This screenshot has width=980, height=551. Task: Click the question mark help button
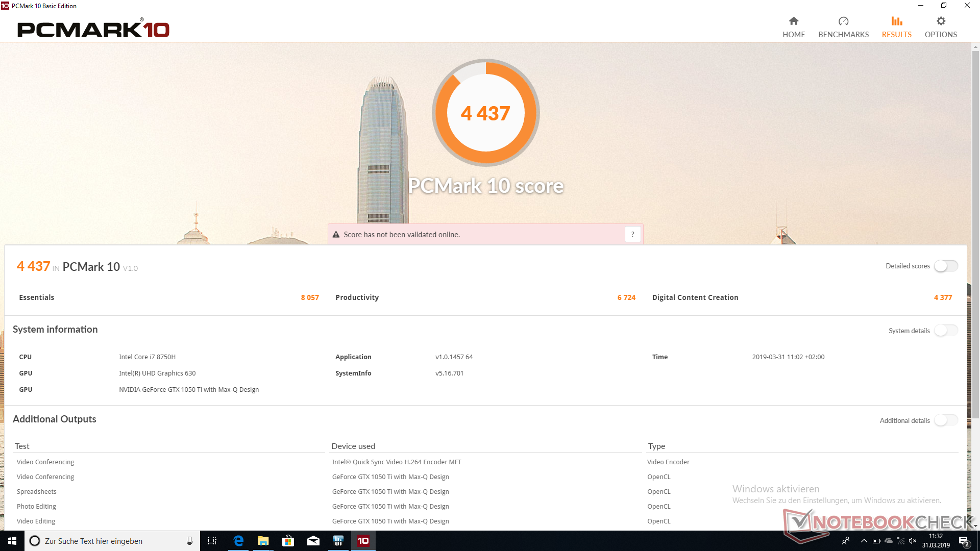[x=632, y=234]
